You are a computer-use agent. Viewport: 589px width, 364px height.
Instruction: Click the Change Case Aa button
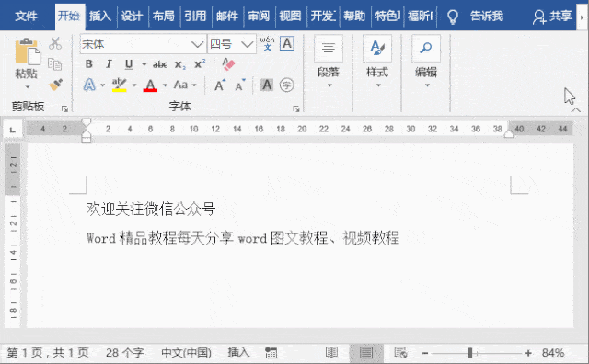180,85
